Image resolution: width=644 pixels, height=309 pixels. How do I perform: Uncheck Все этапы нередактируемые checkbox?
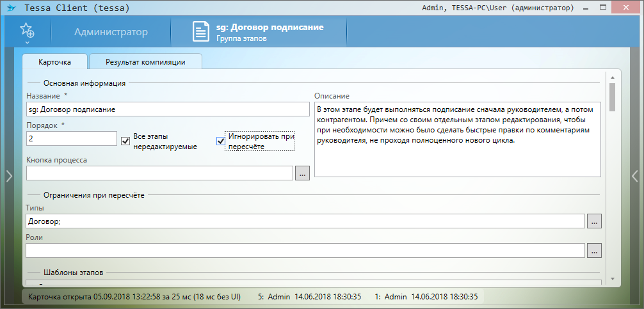pos(125,141)
